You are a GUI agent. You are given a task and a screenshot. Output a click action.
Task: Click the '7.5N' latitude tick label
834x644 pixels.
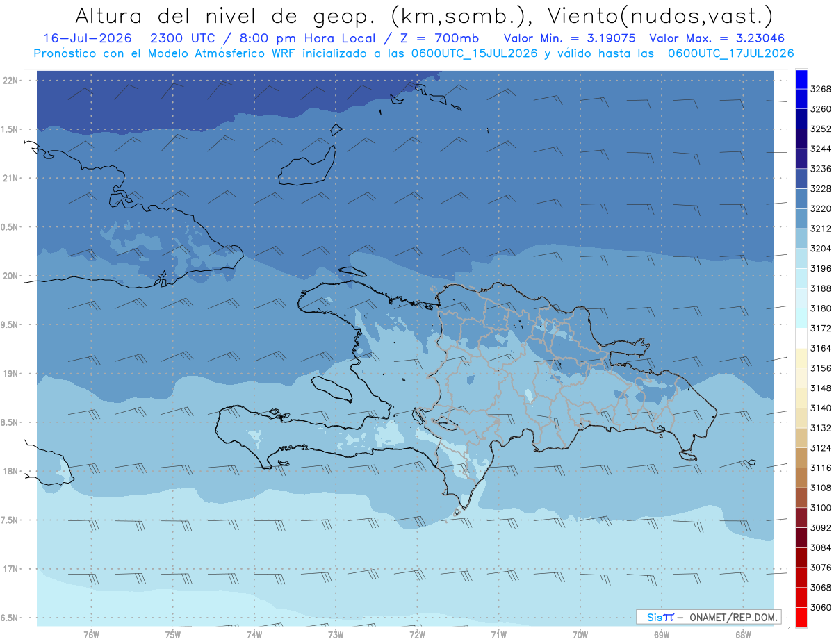(10, 520)
